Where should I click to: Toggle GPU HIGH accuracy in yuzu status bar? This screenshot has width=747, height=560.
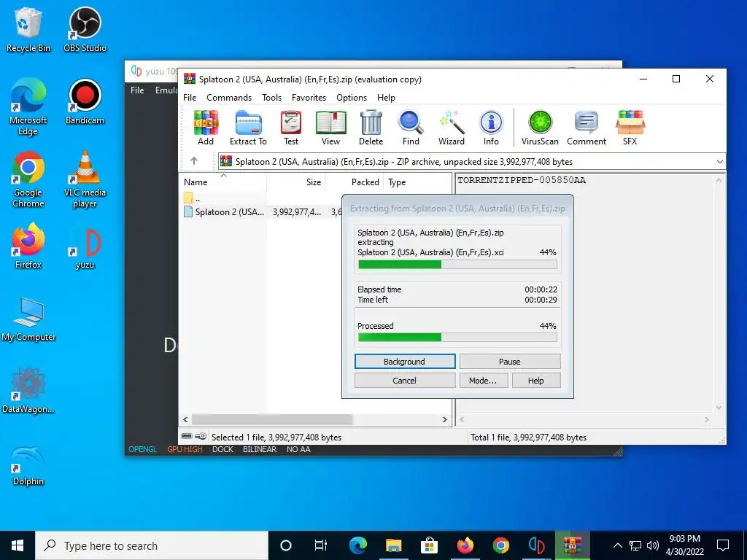(185, 449)
